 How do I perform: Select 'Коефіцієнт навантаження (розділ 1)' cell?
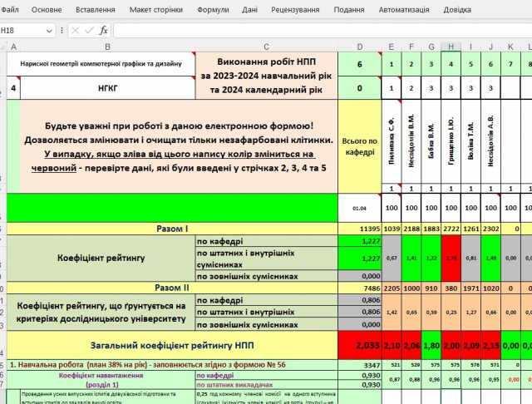(x=101, y=380)
